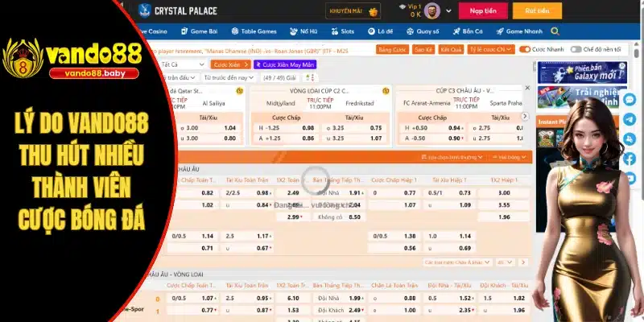The image size is (644, 322).
Task: Open the Nổ Hũ menu
Action: tap(303, 31)
